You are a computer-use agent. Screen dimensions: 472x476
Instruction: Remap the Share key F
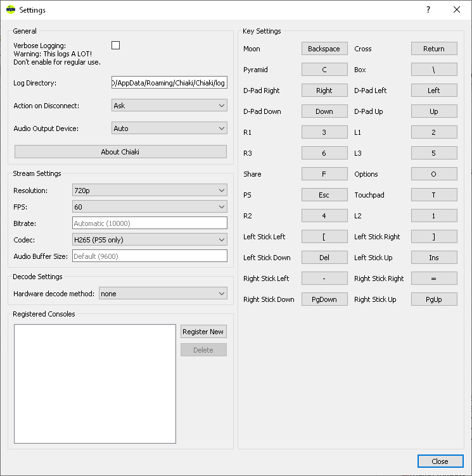(x=324, y=174)
